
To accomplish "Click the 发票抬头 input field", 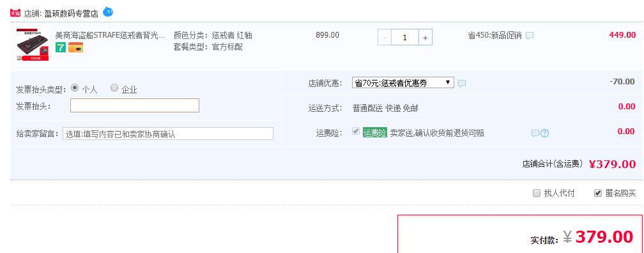I will coord(135,105).
